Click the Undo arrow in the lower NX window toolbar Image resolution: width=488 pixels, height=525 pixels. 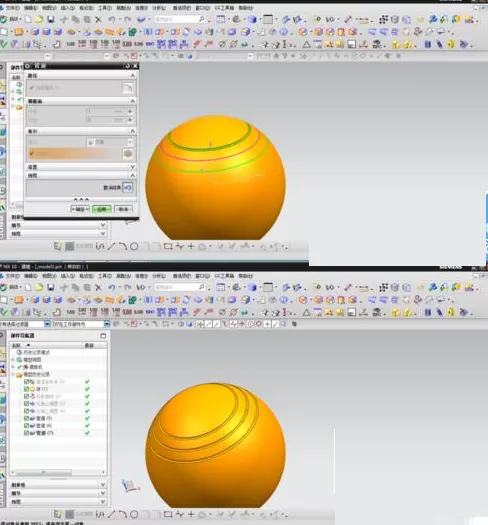pos(112,287)
